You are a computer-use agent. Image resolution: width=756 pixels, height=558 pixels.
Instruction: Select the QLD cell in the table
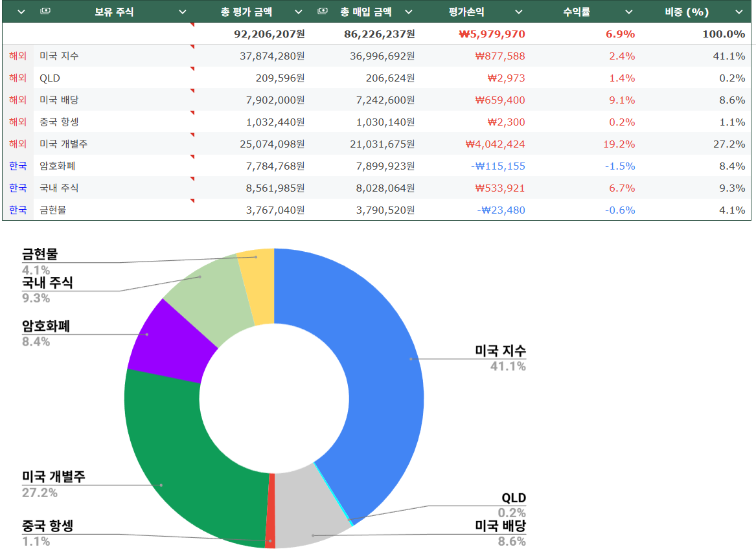pos(114,78)
